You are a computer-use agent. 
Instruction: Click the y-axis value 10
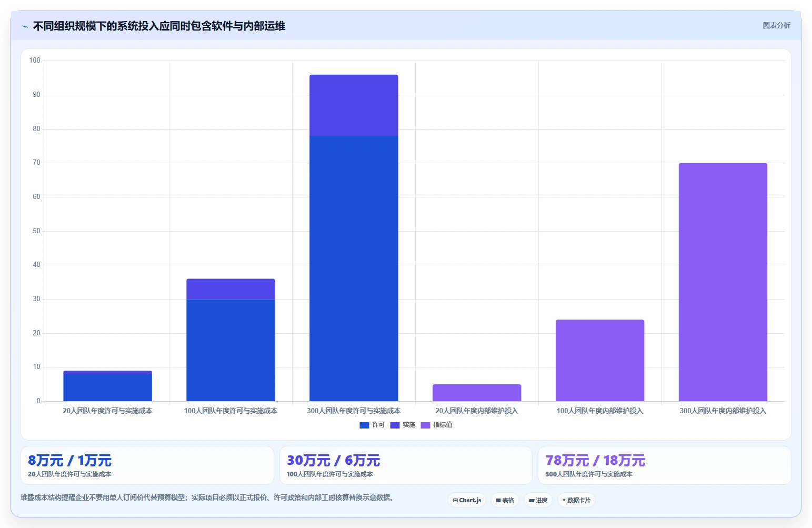tap(36, 367)
